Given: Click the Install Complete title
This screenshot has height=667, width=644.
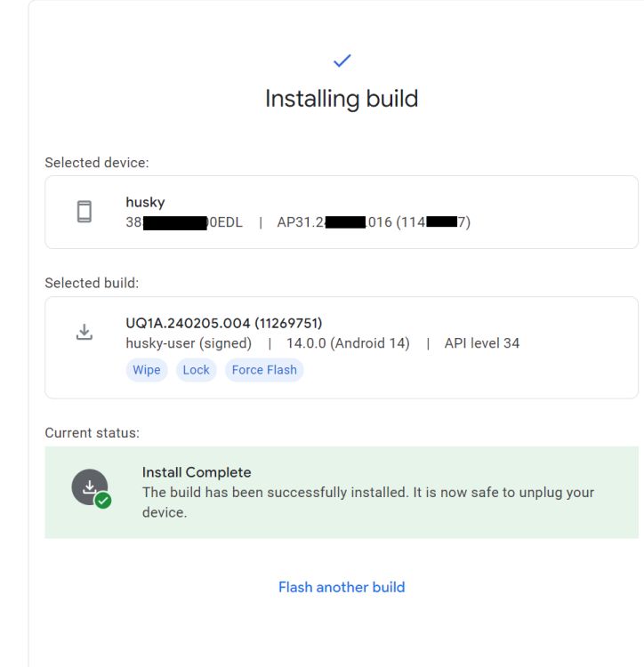Looking at the screenshot, I should point(197,472).
